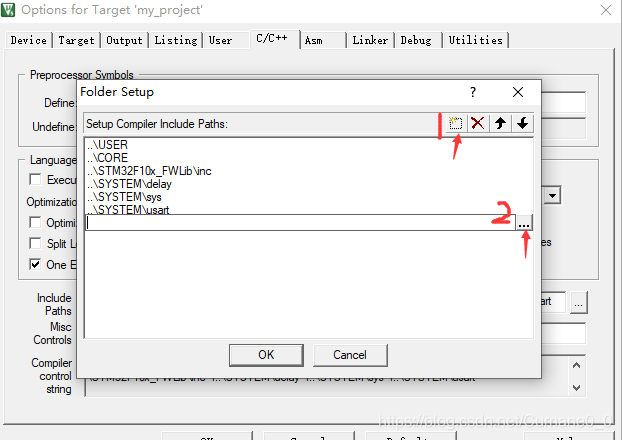Cancel the Folder Setup dialog
Viewport: 622px width, 440px height.
click(x=350, y=355)
